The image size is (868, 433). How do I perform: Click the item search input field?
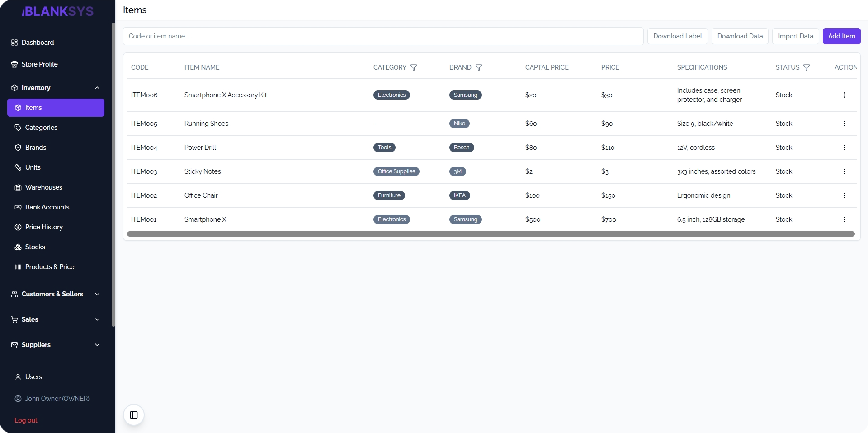(383, 36)
